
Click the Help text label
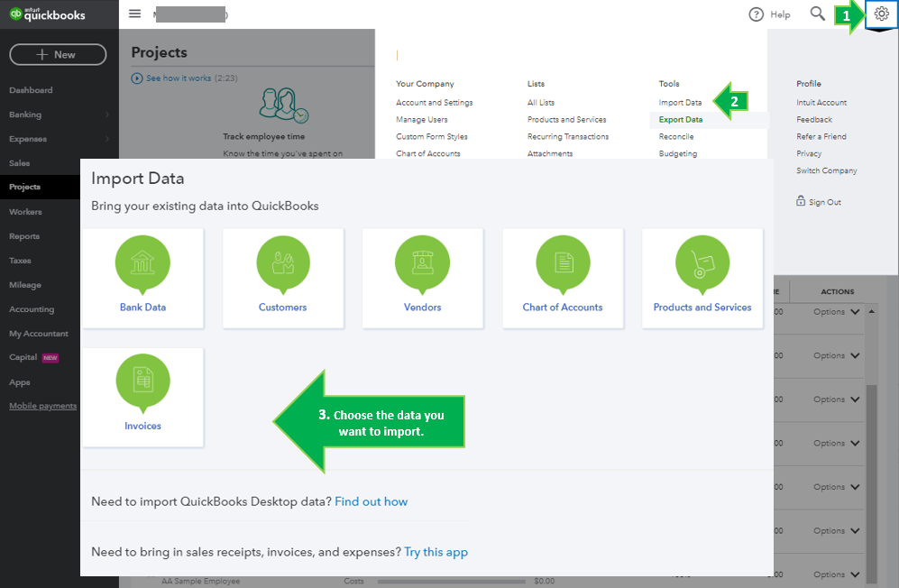tap(780, 14)
